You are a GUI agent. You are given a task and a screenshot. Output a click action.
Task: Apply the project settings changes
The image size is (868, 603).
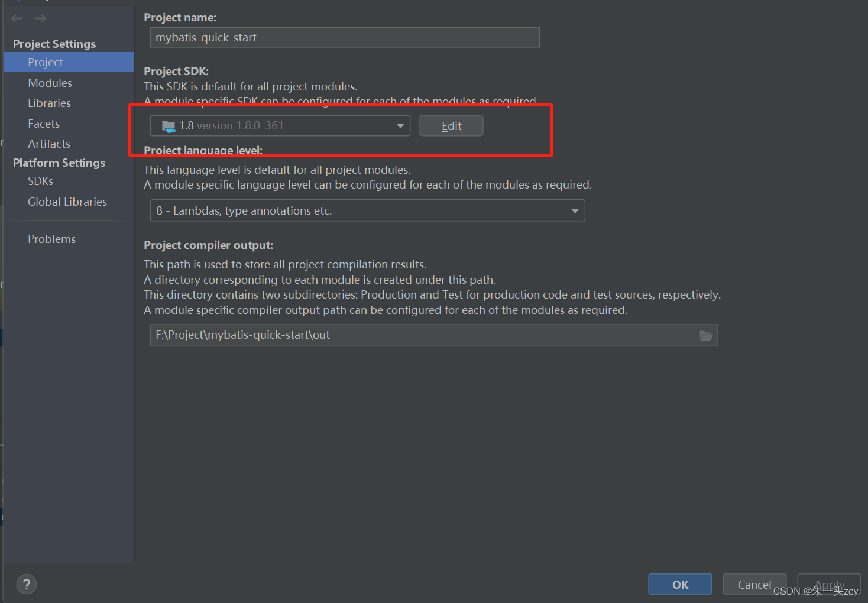click(x=828, y=584)
